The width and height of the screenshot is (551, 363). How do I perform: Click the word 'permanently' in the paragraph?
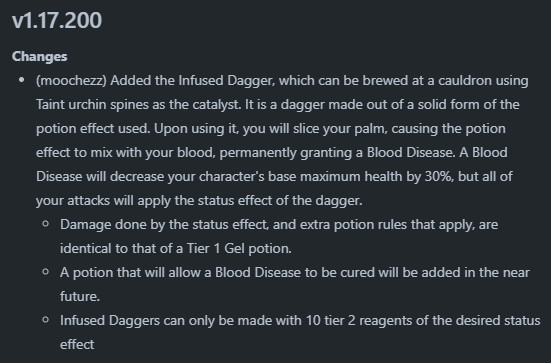258,153
